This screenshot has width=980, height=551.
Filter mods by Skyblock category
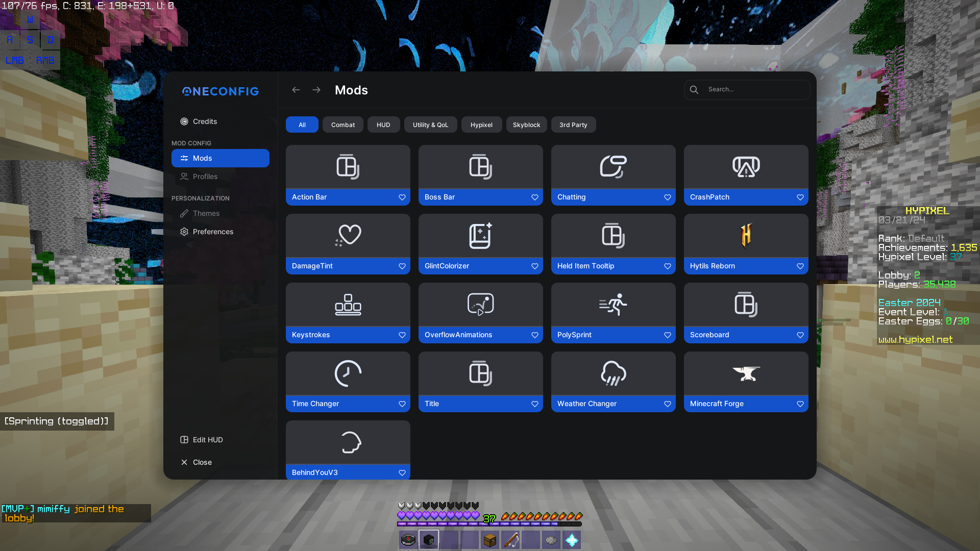click(x=527, y=124)
